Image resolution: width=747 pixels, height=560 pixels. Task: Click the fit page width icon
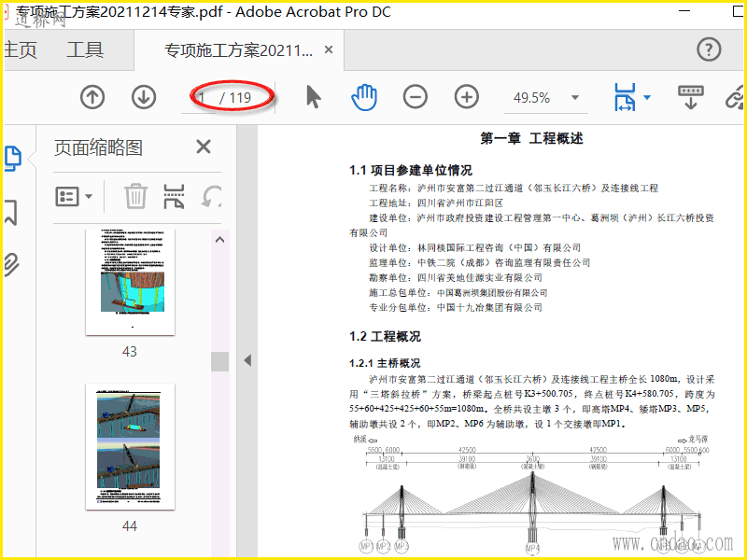click(625, 97)
